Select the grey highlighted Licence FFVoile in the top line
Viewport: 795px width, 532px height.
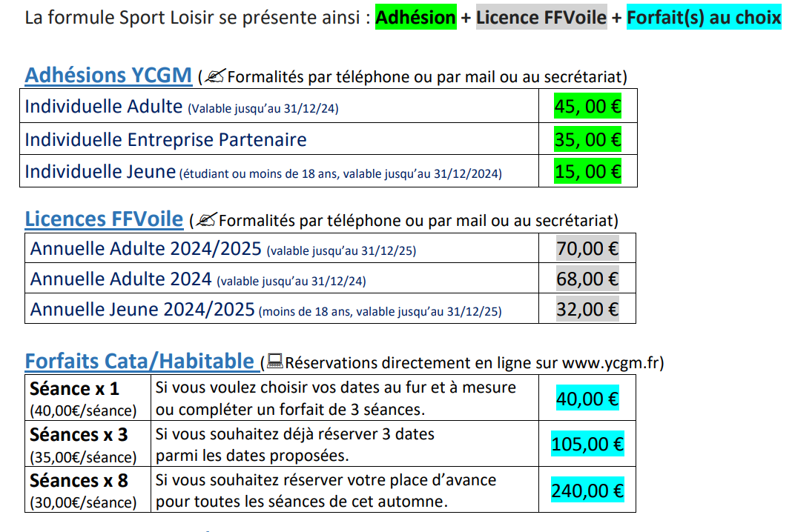click(541, 17)
